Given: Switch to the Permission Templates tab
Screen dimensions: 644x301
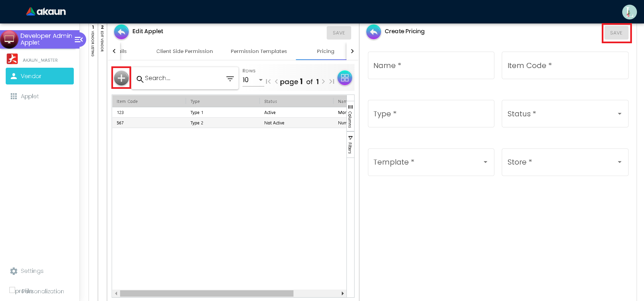Looking at the screenshot, I should click(259, 51).
